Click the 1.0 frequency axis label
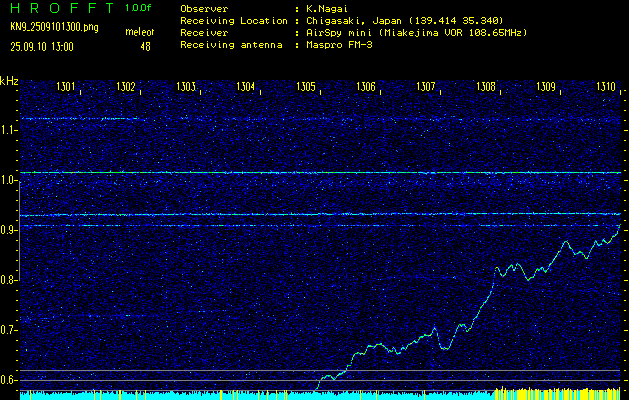 tap(7, 180)
